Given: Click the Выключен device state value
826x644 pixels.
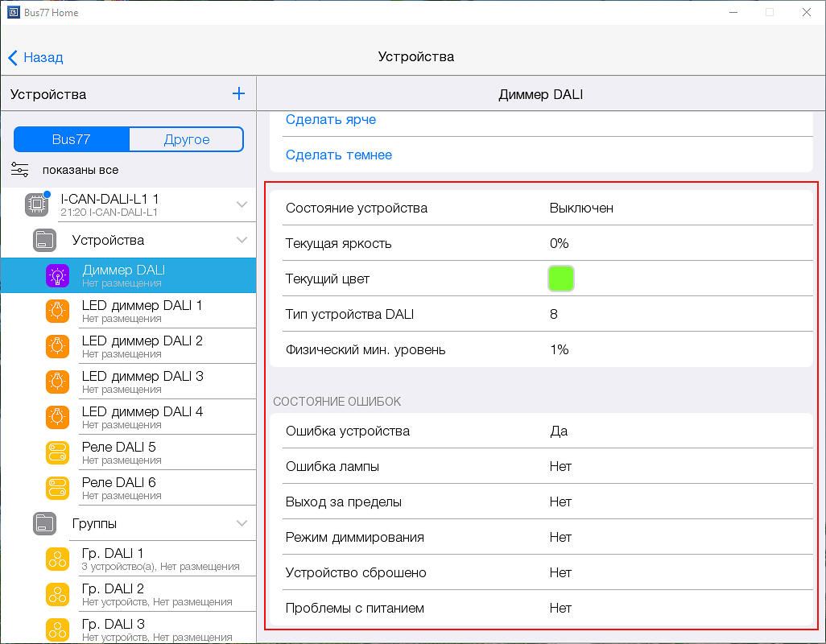Looking at the screenshot, I should pyautogui.click(x=581, y=208).
